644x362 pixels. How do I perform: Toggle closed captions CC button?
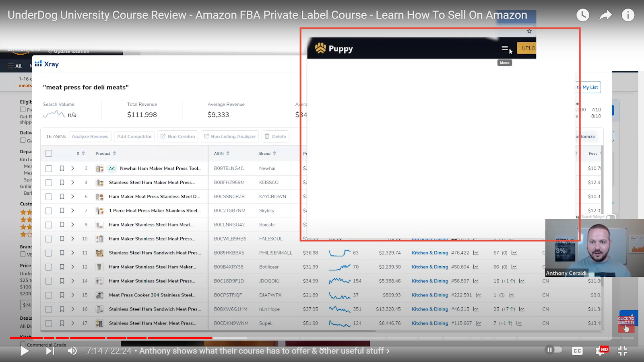pyautogui.click(x=577, y=351)
